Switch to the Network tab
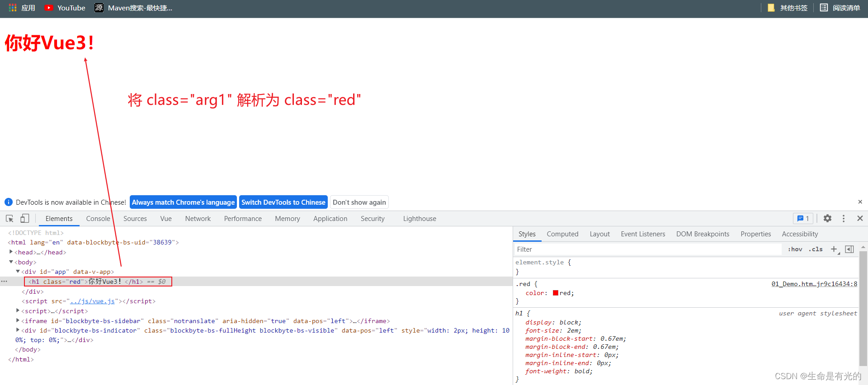Viewport: 868px width, 385px height. click(198, 218)
